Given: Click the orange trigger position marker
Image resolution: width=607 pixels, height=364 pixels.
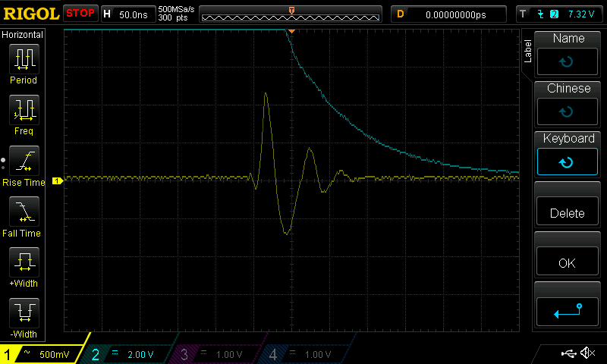Looking at the screenshot, I should click(x=291, y=31).
